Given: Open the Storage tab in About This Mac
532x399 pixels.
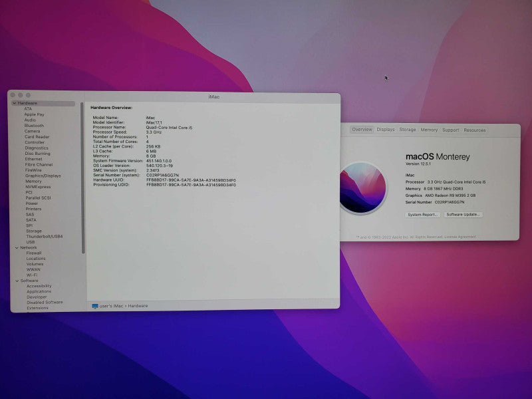Looking at the screenshot, I should point(408,130).
